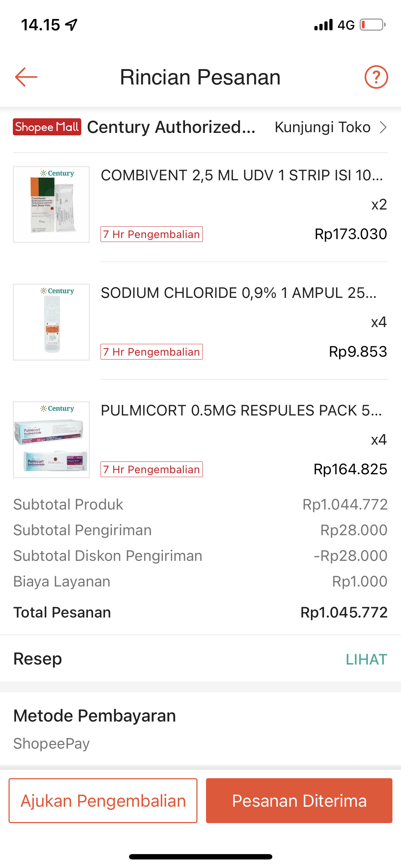The height and width of the screenshot is (868, 401).
Task: Open the help question mark icon
Action: pos(376,77)
